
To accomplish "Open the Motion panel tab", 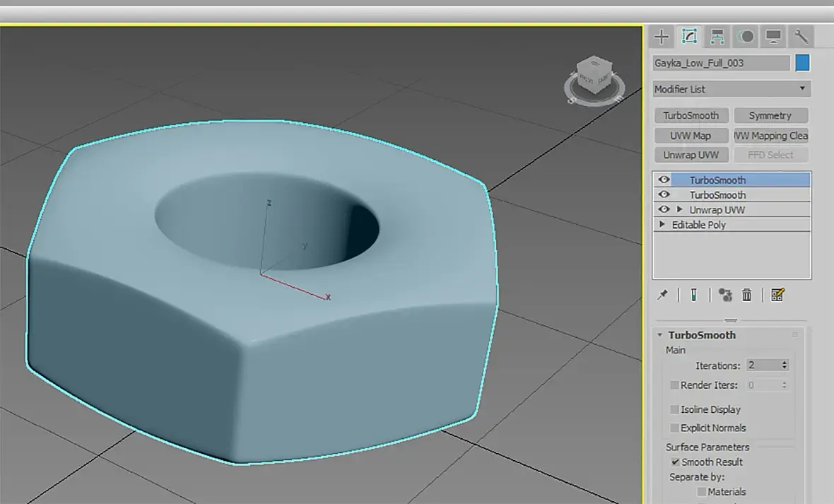I will tap(746, 37).
